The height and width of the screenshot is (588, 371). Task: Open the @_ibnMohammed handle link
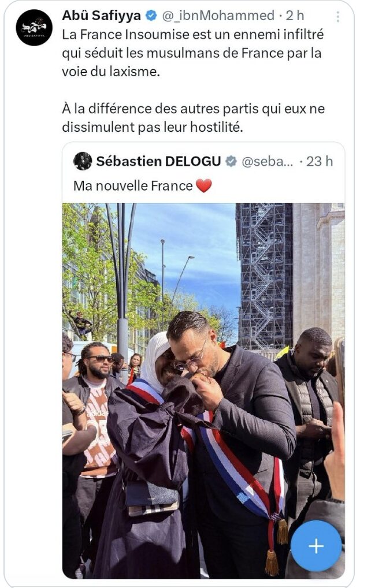[x=218, y=16]
